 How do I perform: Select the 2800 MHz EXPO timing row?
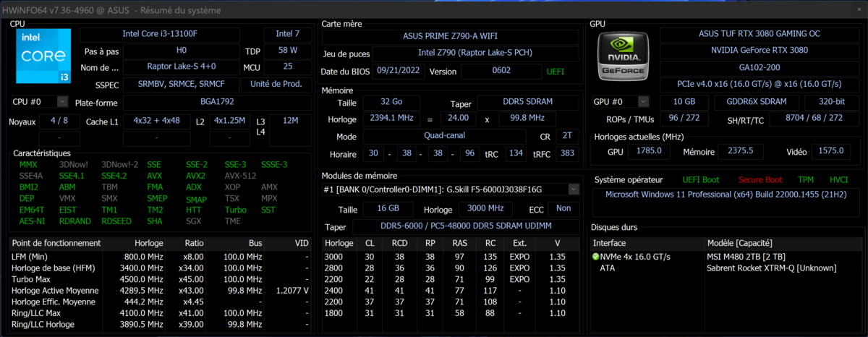coord(450,268)
